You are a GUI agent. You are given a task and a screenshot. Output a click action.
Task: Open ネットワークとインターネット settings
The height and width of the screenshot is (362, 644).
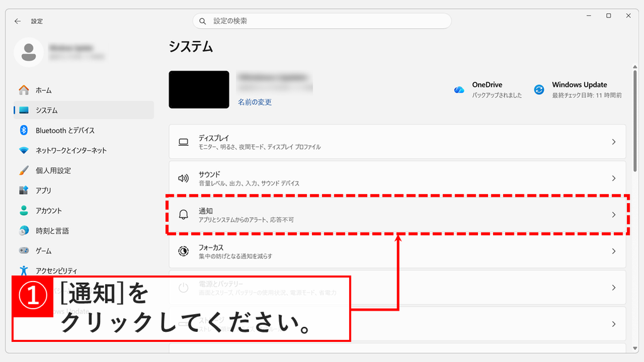[84, 150]
